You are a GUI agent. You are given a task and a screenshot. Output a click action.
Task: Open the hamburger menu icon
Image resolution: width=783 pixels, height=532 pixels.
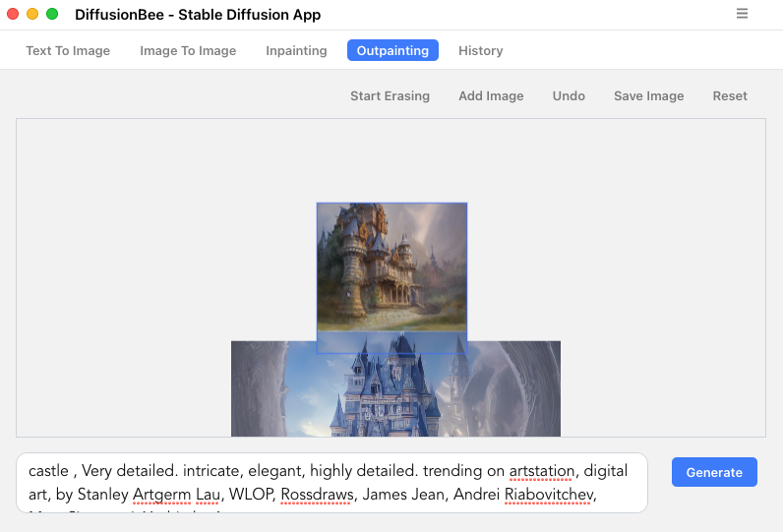[x=742, y=14]
